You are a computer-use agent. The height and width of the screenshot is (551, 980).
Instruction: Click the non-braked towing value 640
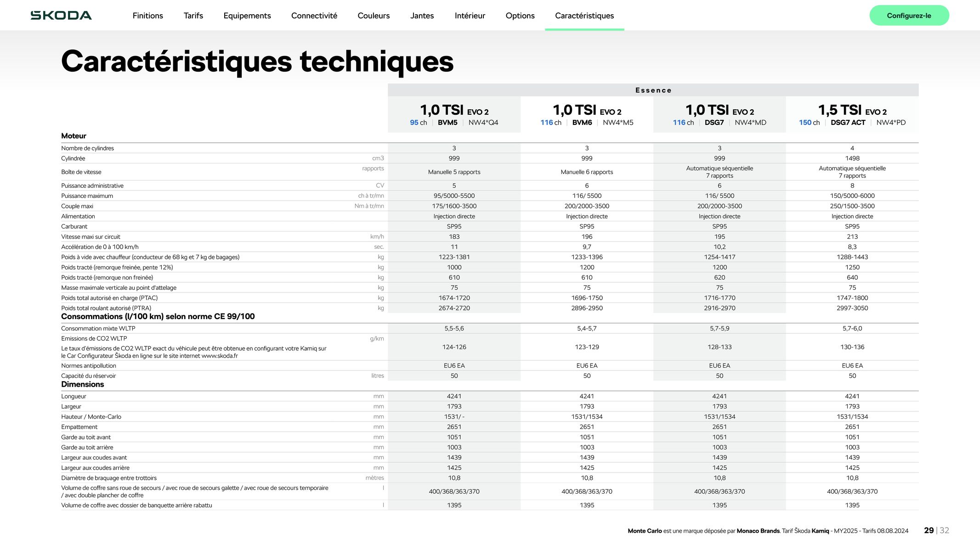click(852, 278)
